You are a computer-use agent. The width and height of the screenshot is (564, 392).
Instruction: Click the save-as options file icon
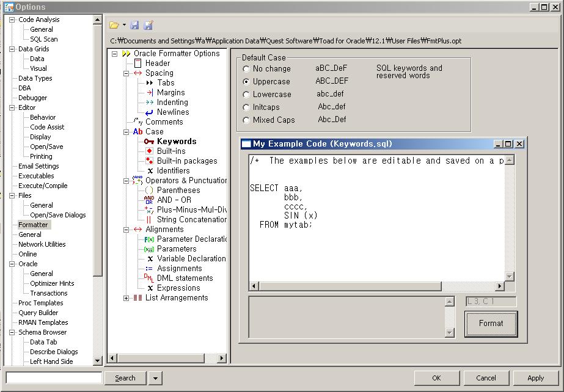point(148,26)
